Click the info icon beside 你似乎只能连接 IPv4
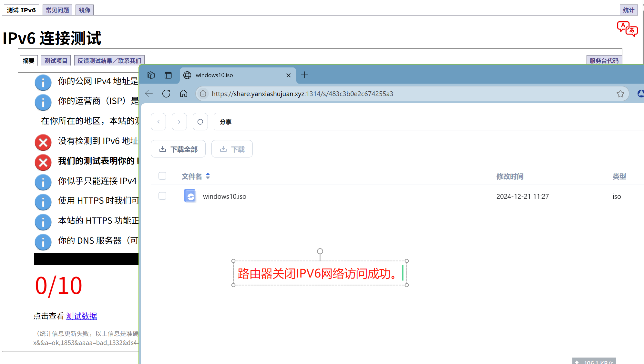 tap(43, 182)
